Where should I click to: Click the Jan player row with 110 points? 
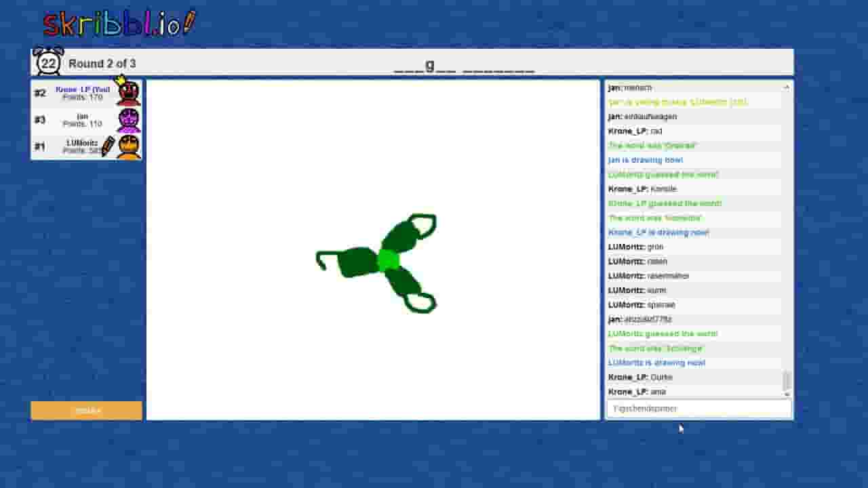pyautogui.click(x=87, y=120)
